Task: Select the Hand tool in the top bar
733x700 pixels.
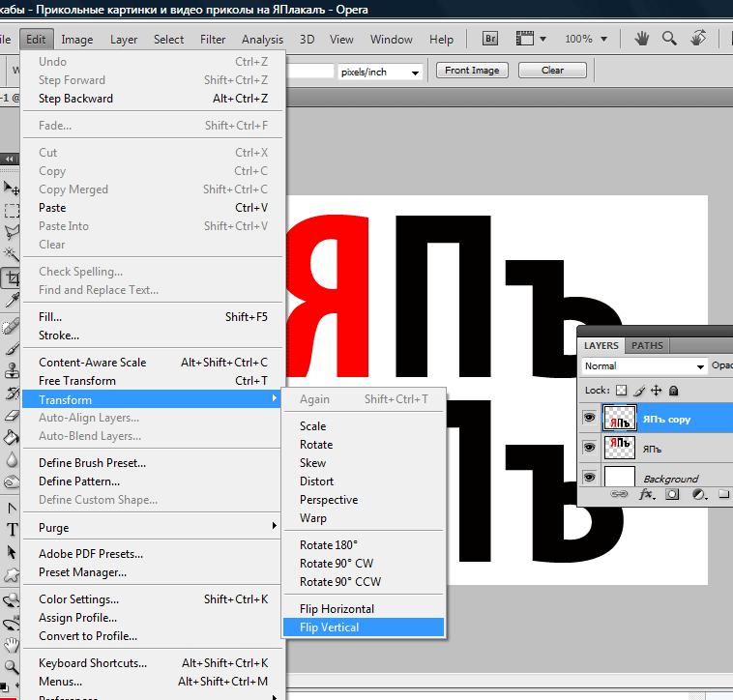Action: point(641,39)
